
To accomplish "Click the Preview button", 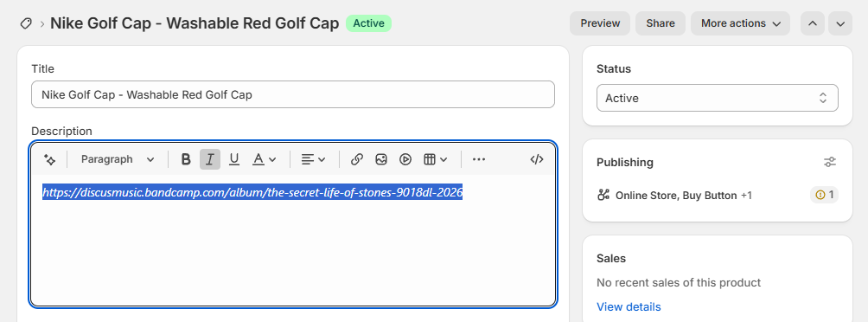I will 600,23.
